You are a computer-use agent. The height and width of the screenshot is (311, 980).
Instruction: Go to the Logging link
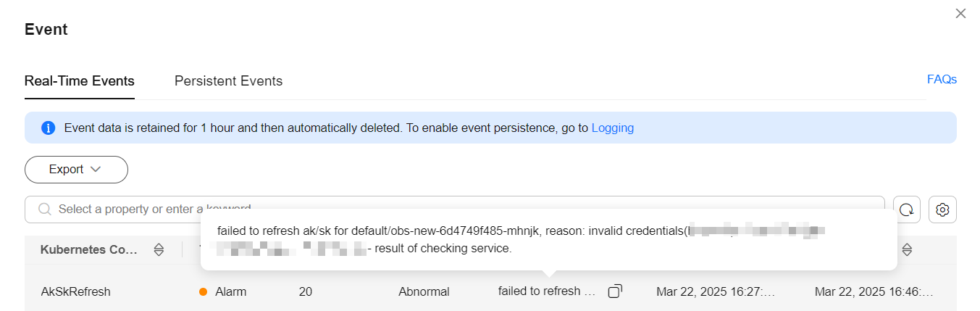(613, 128)
